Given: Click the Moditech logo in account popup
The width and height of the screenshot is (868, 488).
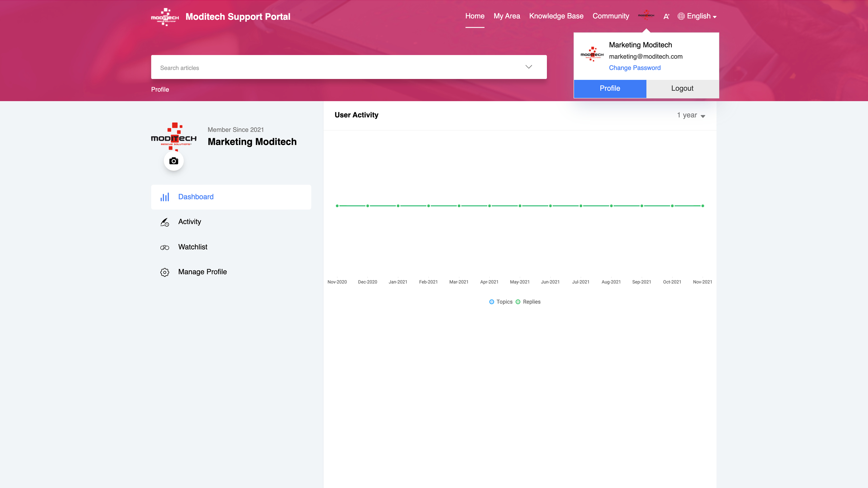Looking at the screenshot, I should (x=592, y=54).
